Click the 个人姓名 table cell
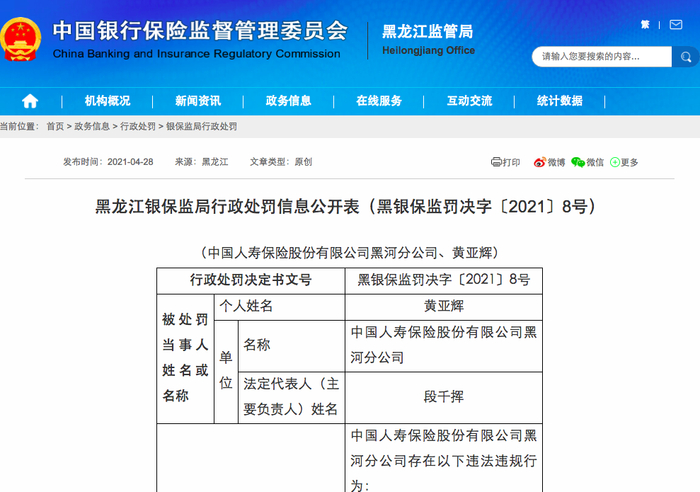Image resolution: width=700 pixels, height=492 pixels. click(x=279, y=307)
